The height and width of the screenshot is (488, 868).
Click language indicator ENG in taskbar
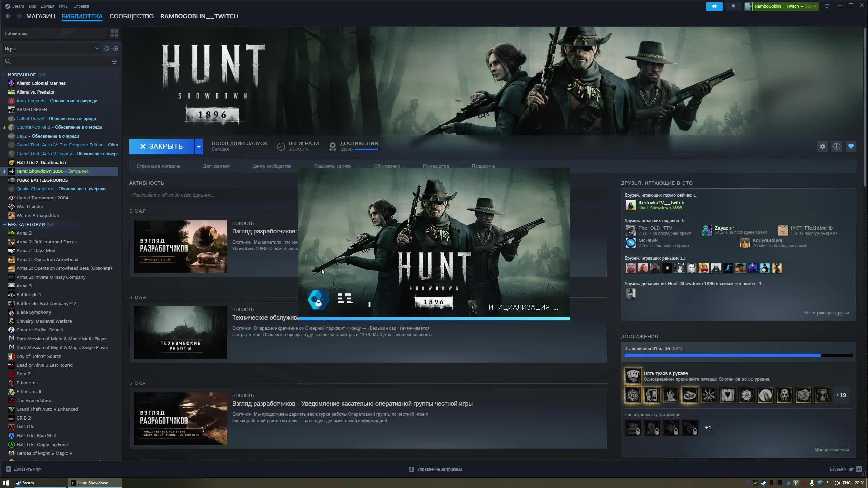[x=847, y=483]
